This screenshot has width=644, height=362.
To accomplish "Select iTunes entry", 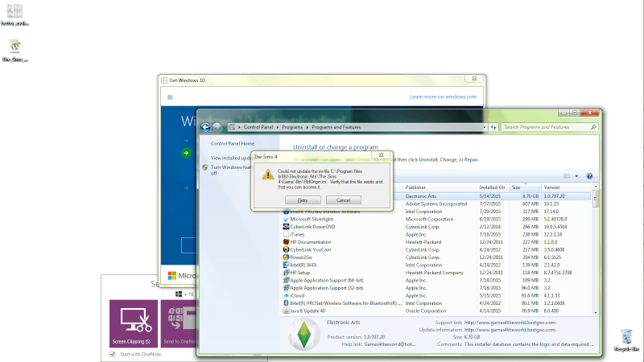I will tap(297, 235).
